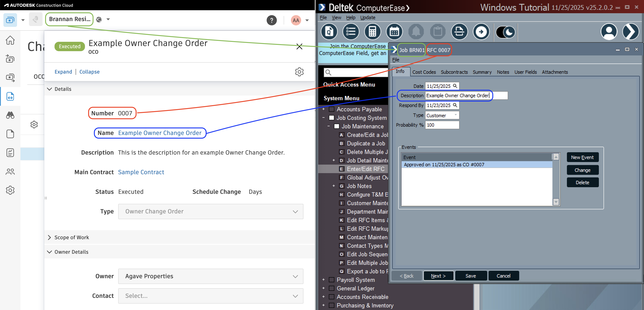Select the print icon in ComputerEase toolbar
This screenshot has height=310, width=644.
[459, 32]
